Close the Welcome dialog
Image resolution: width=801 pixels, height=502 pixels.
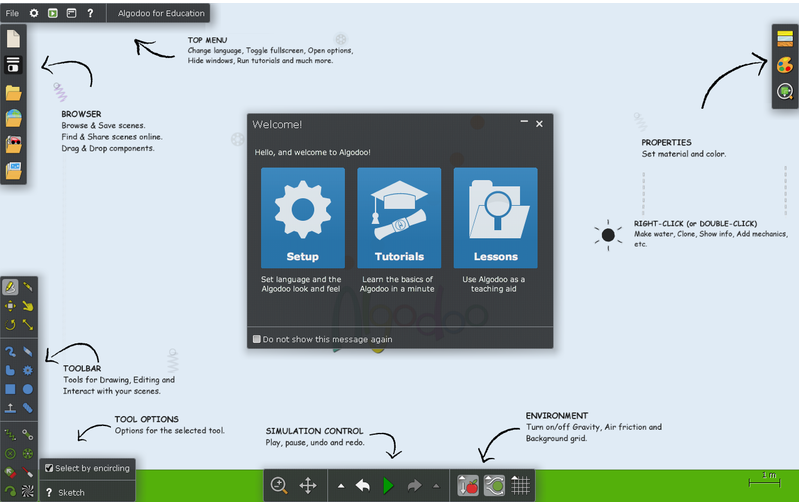tap(539, 124)
